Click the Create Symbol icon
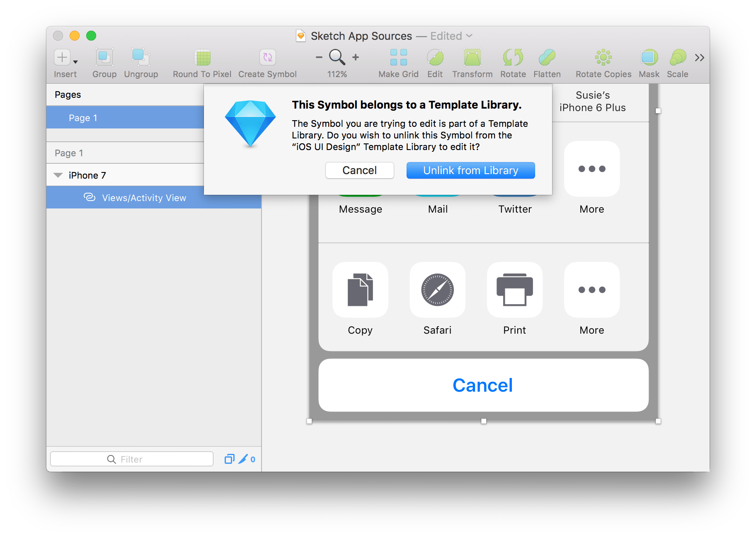 [268, 57]
